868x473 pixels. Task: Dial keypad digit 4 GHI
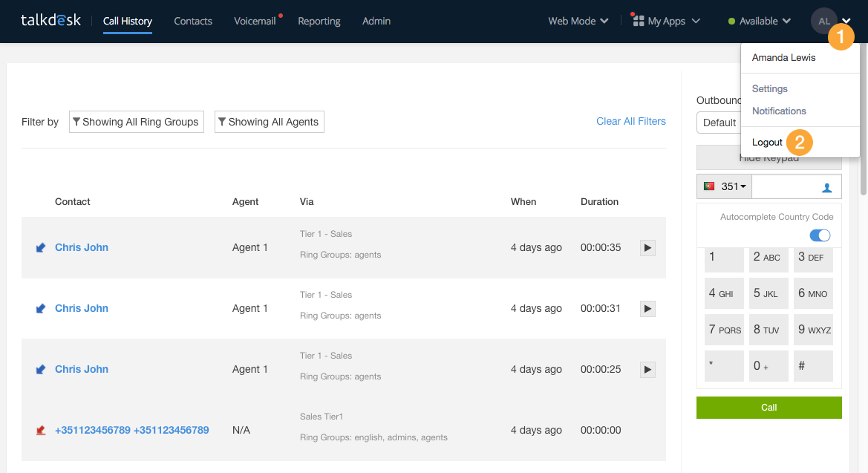click(724, 293)
